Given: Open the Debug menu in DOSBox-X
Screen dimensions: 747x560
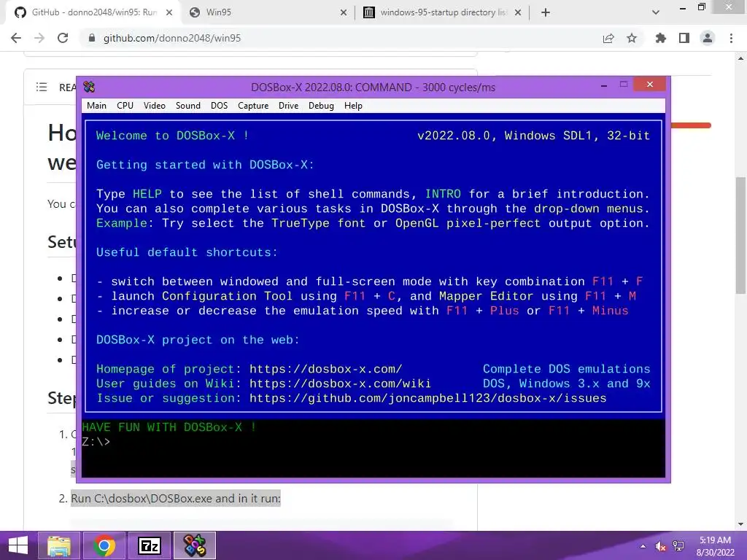Looking at the screenshot, I should 321,106.
